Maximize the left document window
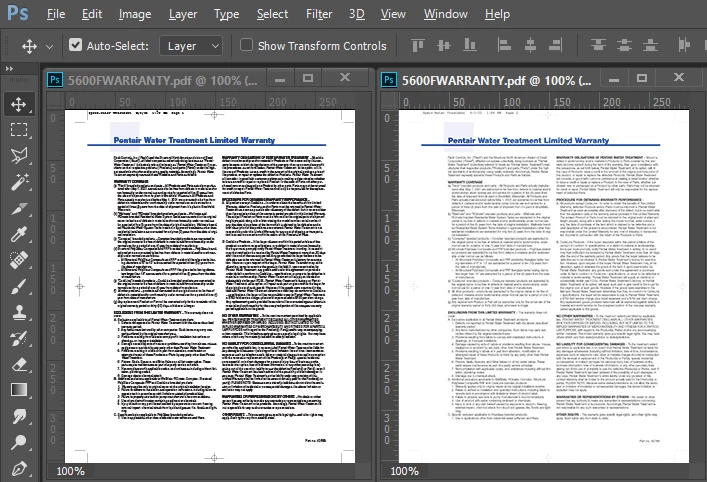 (x=308, y=78)
